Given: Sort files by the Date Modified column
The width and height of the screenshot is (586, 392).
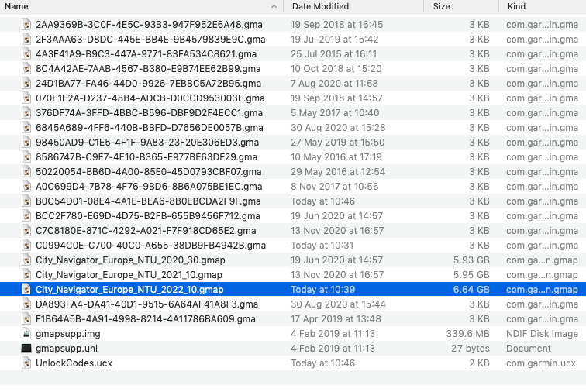Looking at the screenshot, I should pyautogui.click(x=320, y=6).
